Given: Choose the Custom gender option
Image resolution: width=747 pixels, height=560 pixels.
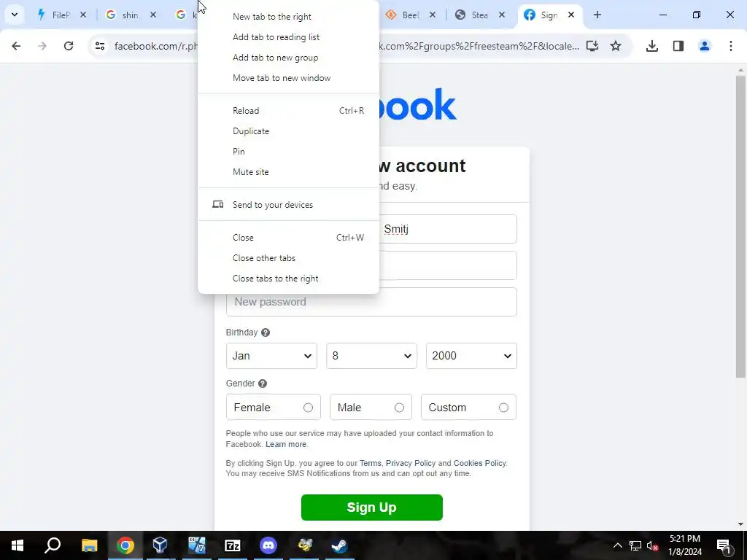Looking at the screenshot, I should [x=468, y=407].
